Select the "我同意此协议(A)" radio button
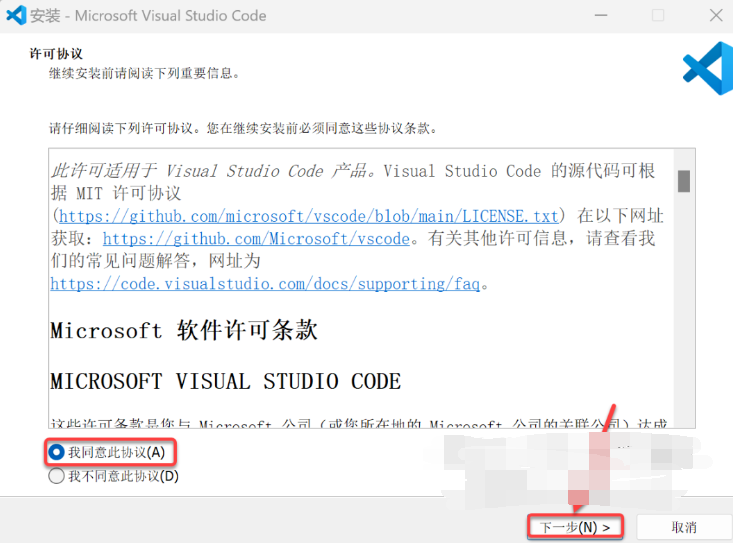 56,452
